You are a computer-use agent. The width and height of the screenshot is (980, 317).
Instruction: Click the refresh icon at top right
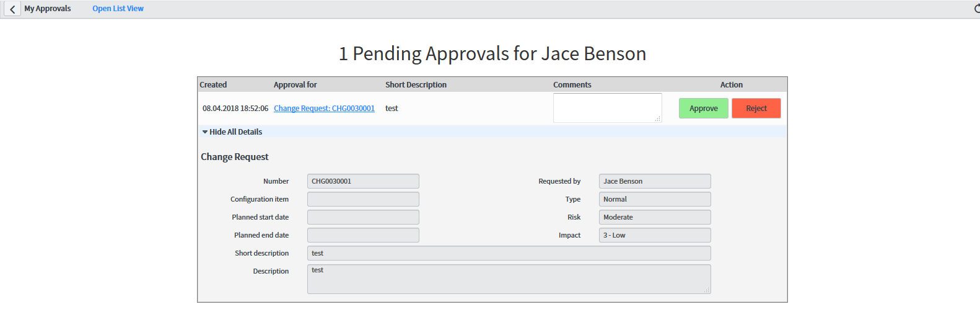pyautogui.click(x=976, y=9)
